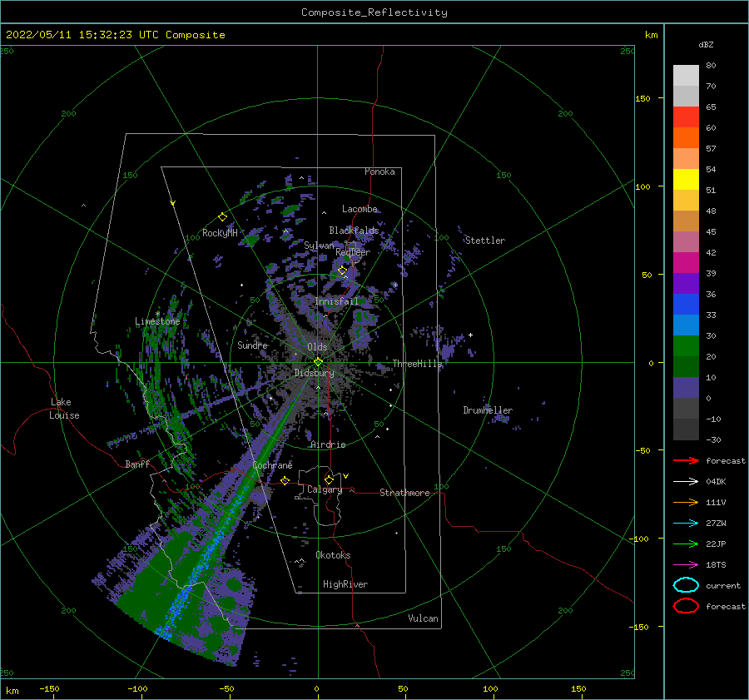Click the Limestone label
This screenshot has height=700, width=749.
(157, 321)
